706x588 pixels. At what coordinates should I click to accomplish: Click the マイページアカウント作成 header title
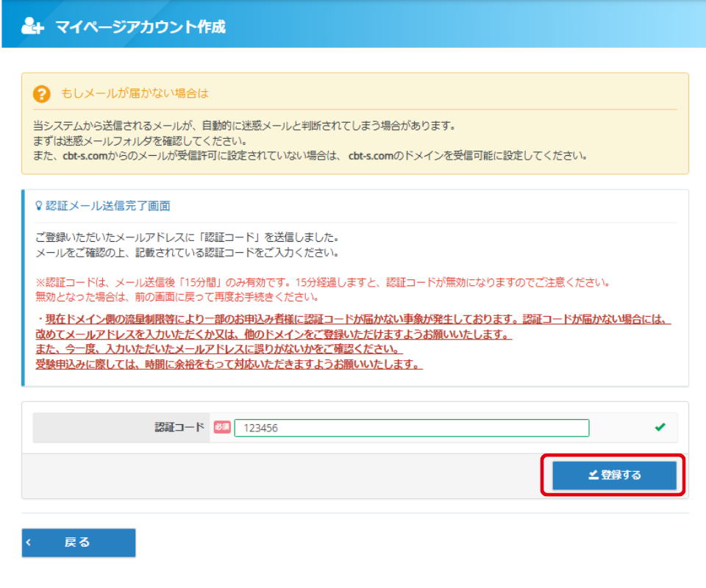coord(140,26)
